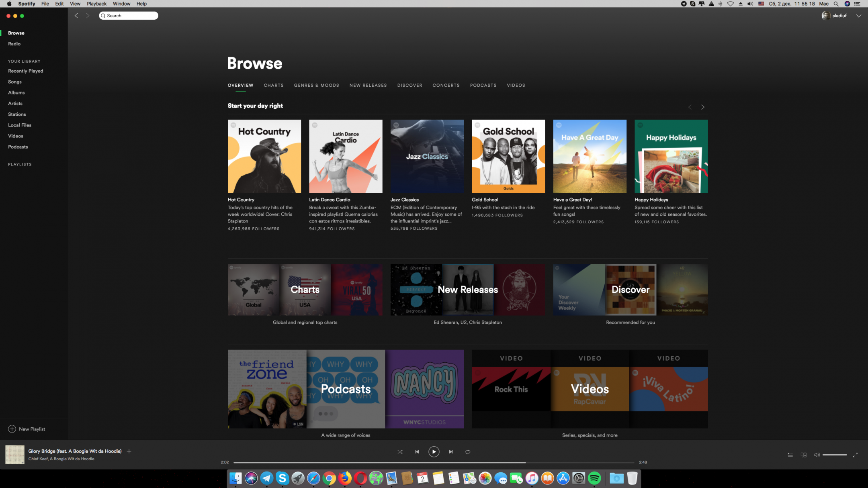
Task: Adjust the volume slider
Action: [x=835, y=455]
